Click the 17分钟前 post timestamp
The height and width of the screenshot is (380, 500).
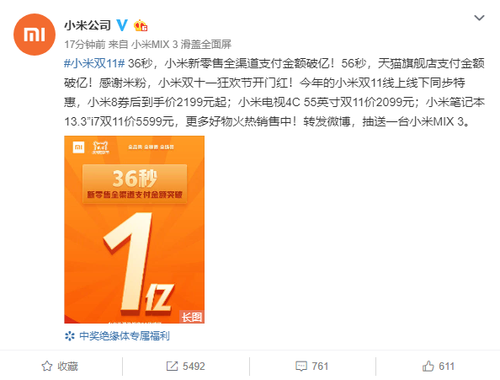[x=85, y=44]
